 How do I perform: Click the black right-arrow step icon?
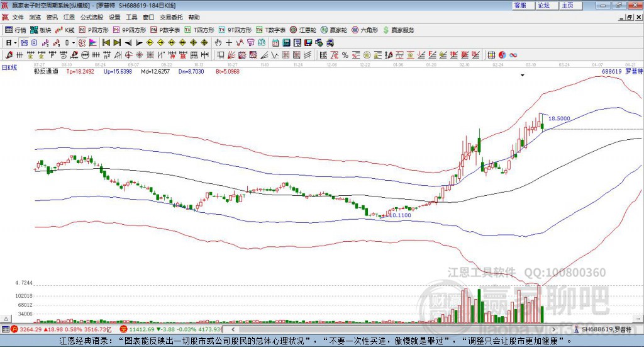click(139, 43)
